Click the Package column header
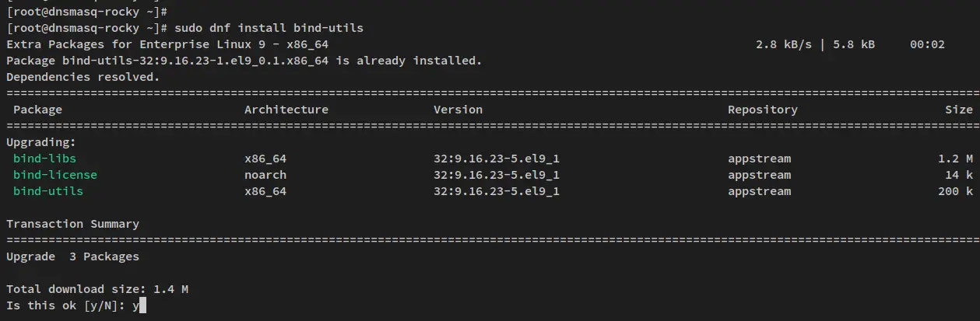The width and height of the screenshot is (980, 321). pos(37,110)
